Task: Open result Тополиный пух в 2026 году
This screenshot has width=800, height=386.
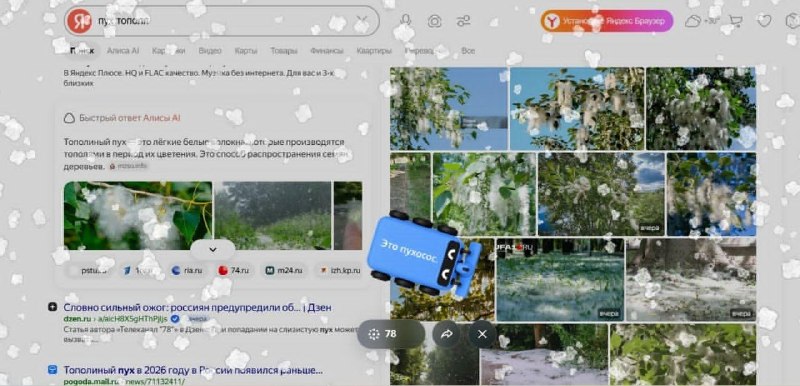Action: tap(193, 370)
